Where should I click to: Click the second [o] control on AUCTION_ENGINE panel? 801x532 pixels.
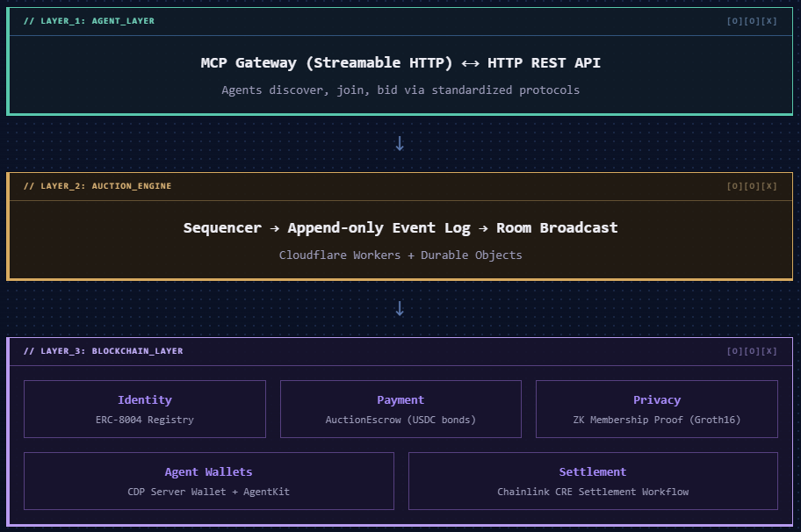(x=752, y=186)
